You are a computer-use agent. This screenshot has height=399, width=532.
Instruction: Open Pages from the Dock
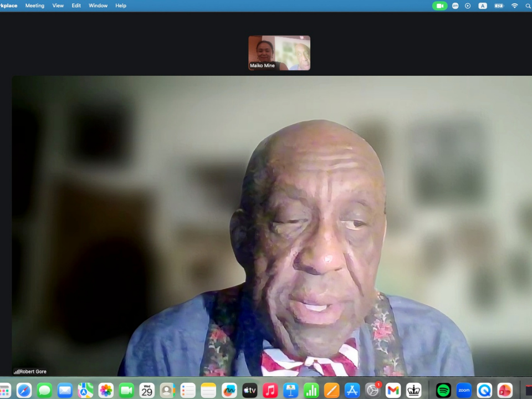[x=331, y=391]
